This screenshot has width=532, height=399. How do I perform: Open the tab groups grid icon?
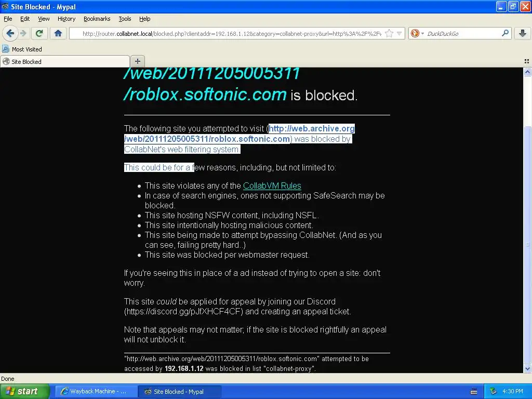[x=527, y=61]
